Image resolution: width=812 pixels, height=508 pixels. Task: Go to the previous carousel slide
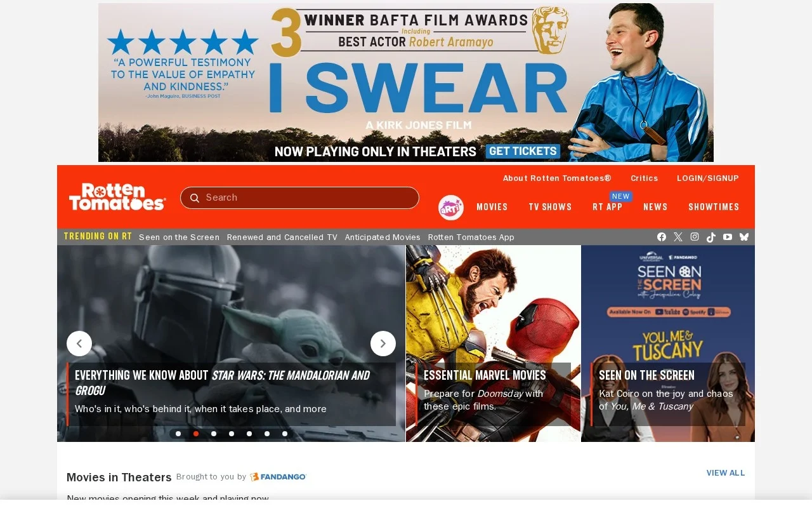[x=79, y=344]
